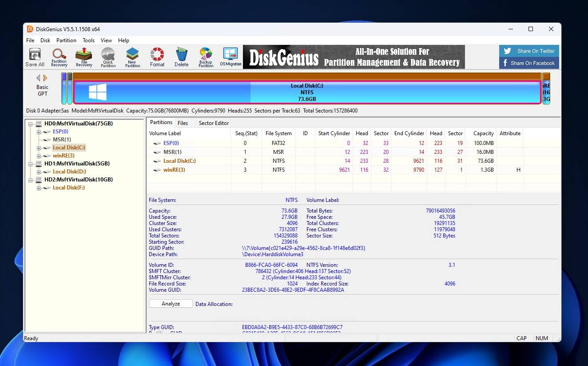Click the Save All toolbar icon

tap(35, 57)
